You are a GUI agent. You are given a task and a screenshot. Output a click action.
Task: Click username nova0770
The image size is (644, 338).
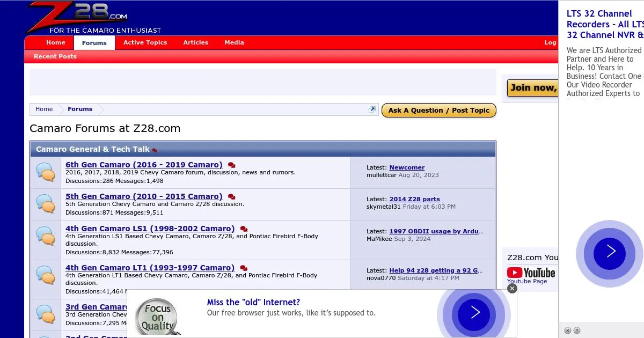click(x=380, y=278)
